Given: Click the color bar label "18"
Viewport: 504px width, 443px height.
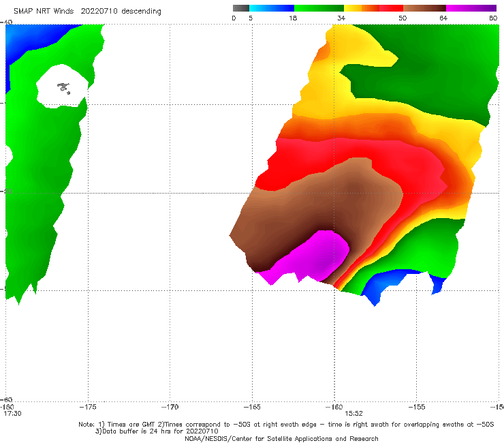Looking at the screenshot, I should pos(293,18).
